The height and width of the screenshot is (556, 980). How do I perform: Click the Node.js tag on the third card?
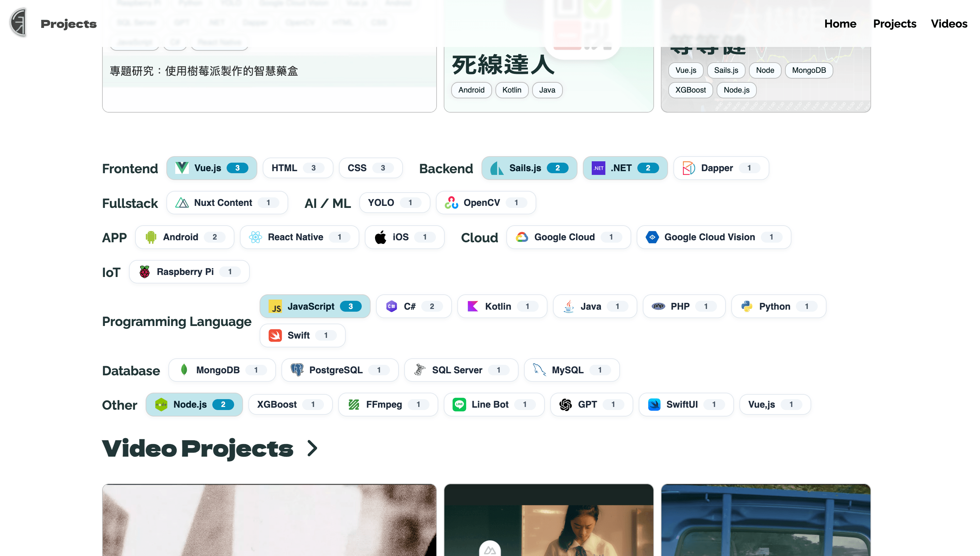(736, 90)
